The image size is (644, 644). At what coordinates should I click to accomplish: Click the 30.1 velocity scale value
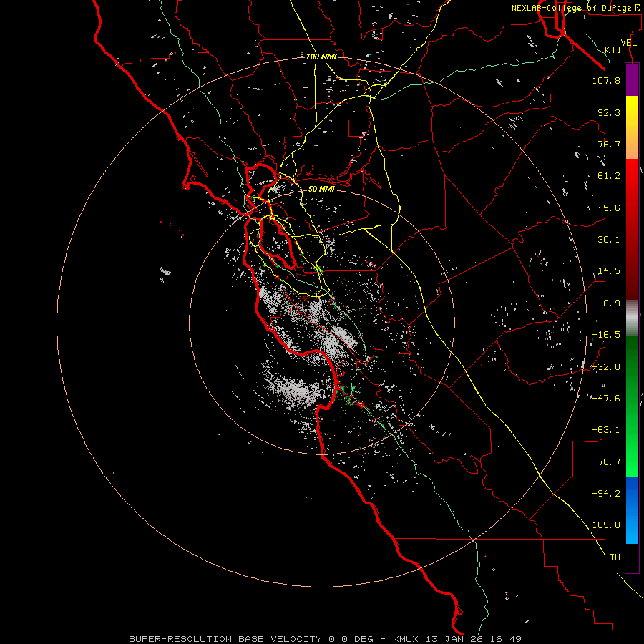609,240
